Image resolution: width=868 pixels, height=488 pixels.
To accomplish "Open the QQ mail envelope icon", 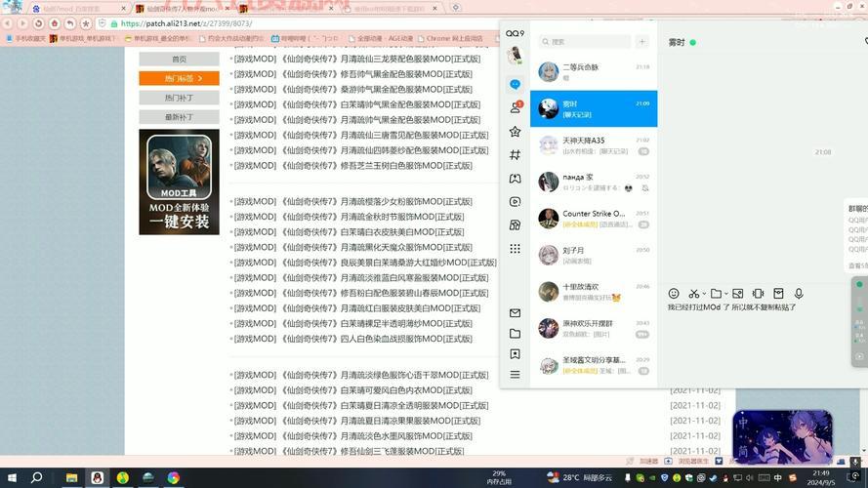I will click(x=515, y=312).
